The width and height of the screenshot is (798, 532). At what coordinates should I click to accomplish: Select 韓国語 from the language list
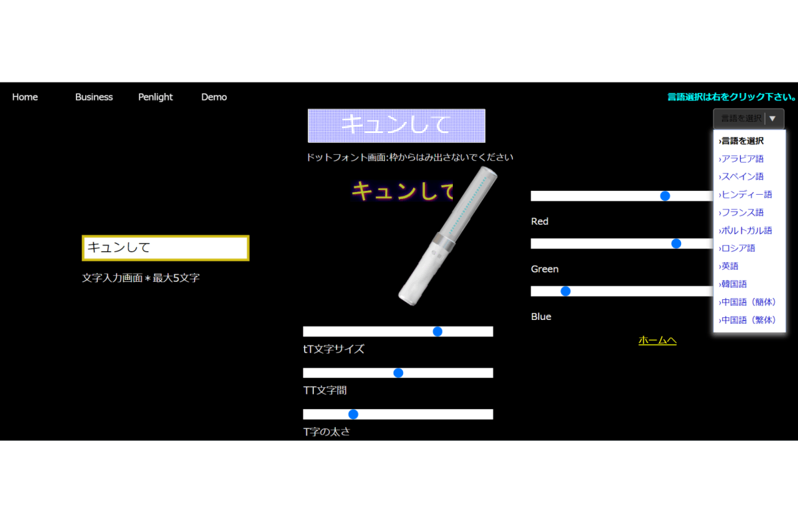pyautogui.click(x=733, y=284)
